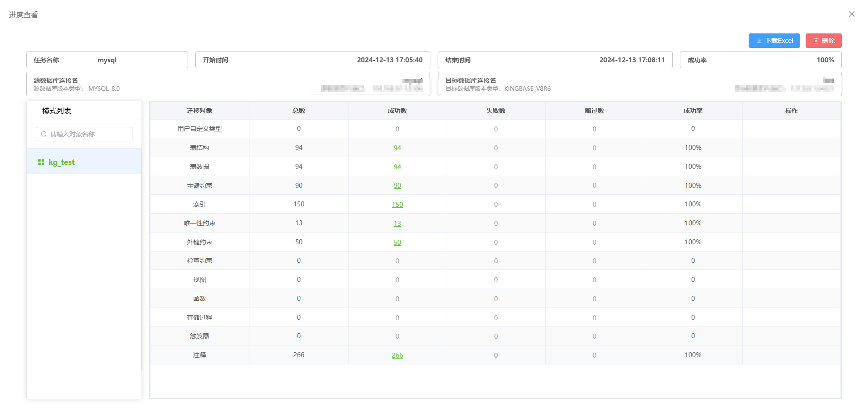Select the kg_test schema in list
The image size is (868, 415).
pos(61,162)
